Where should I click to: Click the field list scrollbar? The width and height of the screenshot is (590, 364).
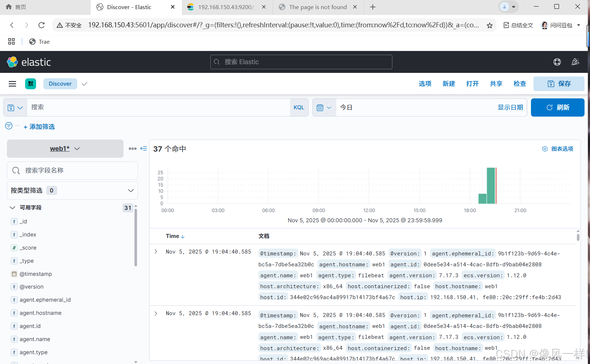pyautogui.click(x=136, y=237)
